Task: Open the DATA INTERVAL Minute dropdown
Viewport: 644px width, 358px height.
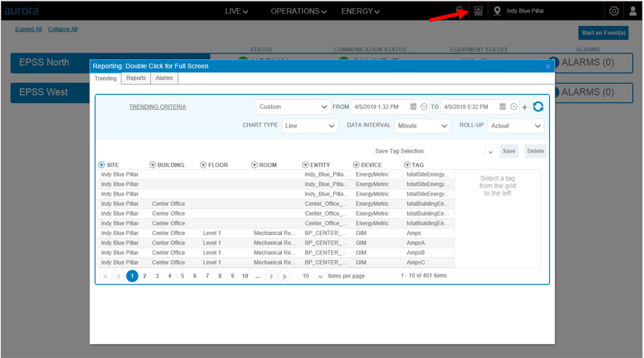Action: point(423,126)
